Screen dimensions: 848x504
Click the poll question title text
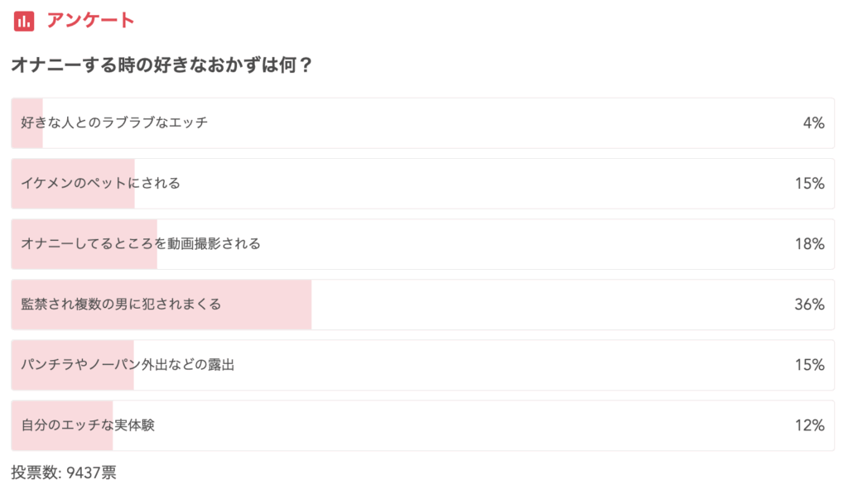click(161, 65)
